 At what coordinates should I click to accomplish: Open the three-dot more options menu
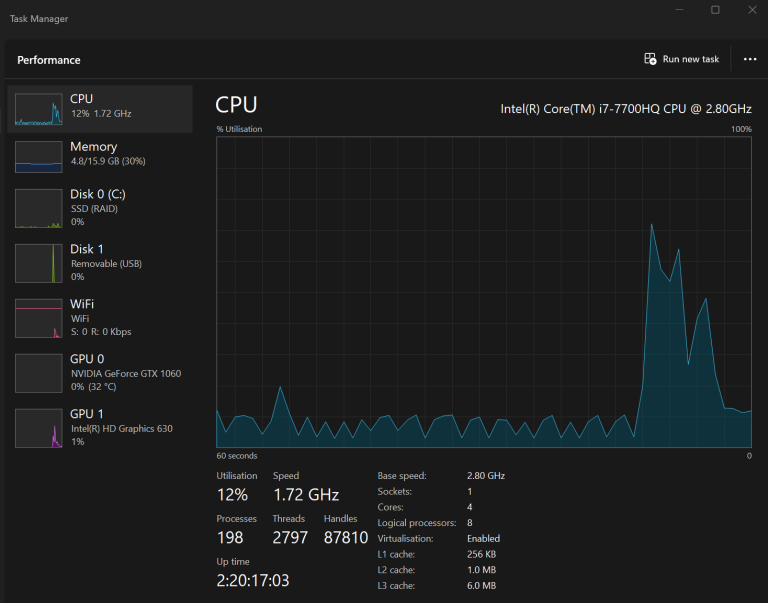[750, 59]
